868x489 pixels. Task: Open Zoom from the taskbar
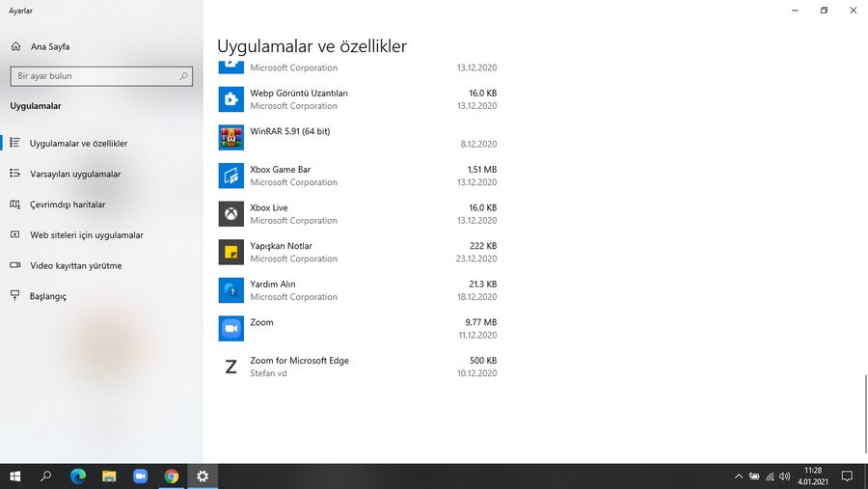click(140, 476)
